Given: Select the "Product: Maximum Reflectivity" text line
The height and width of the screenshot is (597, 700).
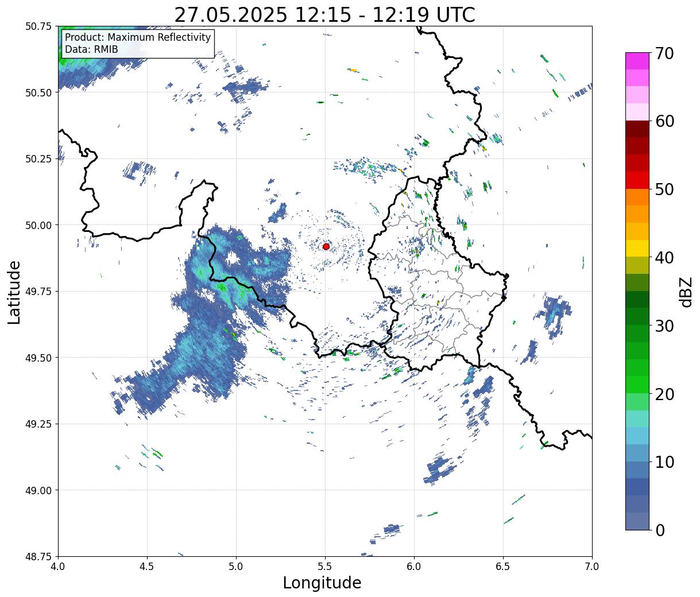Looking at the screenshot, I should click(138, 37).
